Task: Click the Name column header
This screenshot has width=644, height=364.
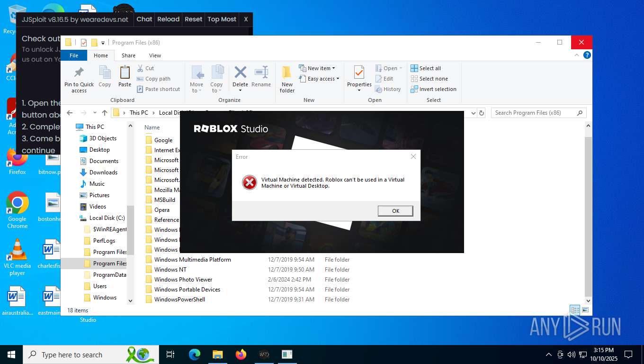Action: pos(152,127)
